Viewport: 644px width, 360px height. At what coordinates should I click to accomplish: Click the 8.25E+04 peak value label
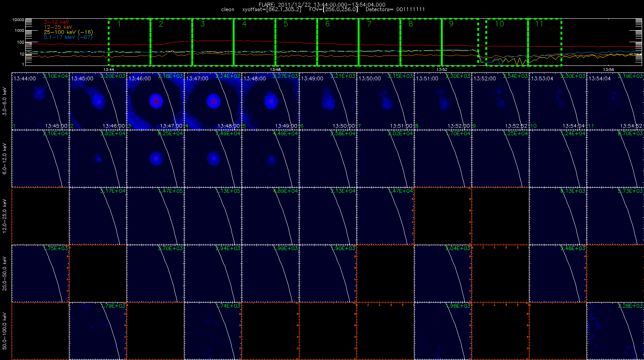[171, 133]
